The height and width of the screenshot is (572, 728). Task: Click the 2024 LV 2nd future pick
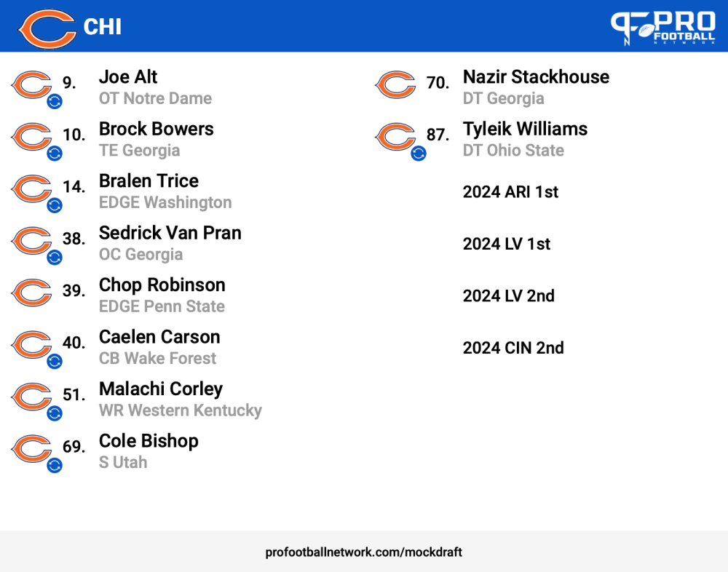pyautogui.click(x=508, y=295)
